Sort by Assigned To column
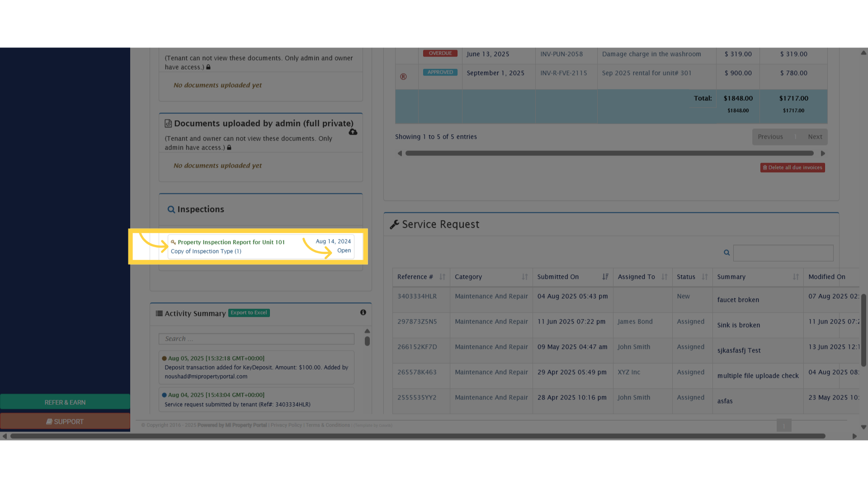This screenshot has width=868, height=488. (642, 277)
